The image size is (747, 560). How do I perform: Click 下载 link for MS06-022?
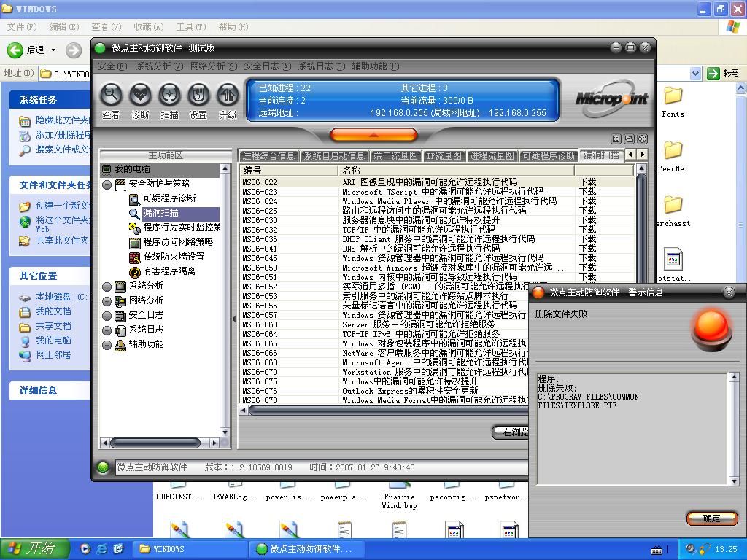point(587,182)
